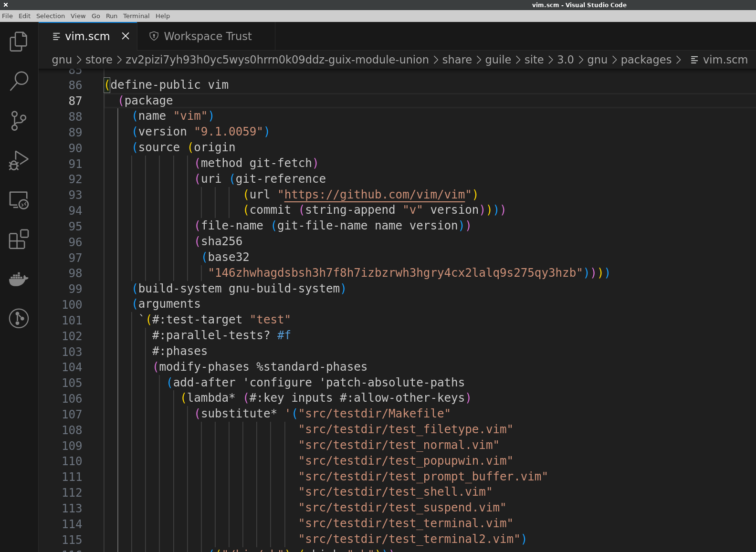Image resolution: width=756 pixels, height=552 pixels.
Task: Open the Docker view
Action: [x=19, y=279]
